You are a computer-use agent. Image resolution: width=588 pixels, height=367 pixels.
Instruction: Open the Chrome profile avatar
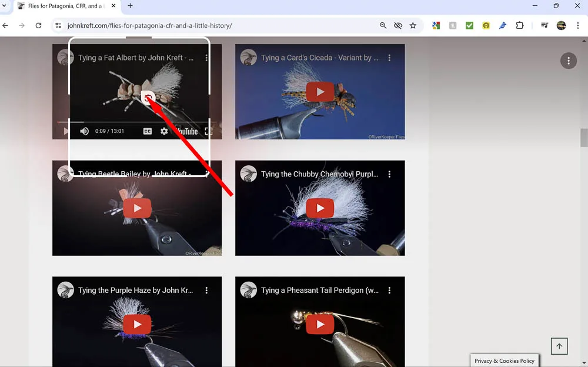point(561,25)
